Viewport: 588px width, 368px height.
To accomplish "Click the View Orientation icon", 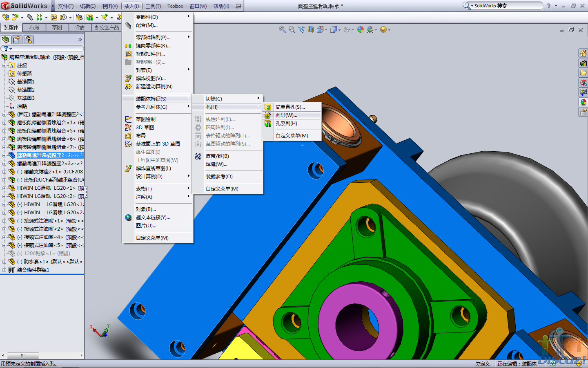I will pos(320,29).
